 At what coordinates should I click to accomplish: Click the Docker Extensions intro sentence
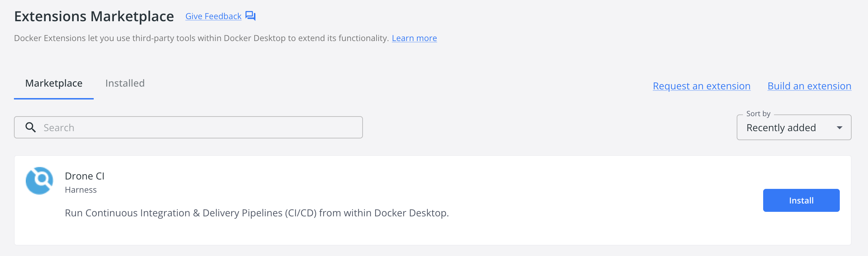pyautogui.click(x=201, y=38)
